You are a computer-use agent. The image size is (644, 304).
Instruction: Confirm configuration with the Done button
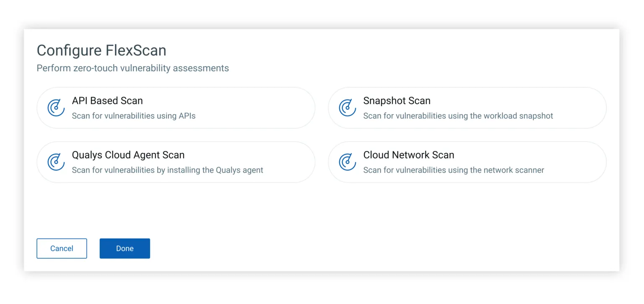point(125,248)
